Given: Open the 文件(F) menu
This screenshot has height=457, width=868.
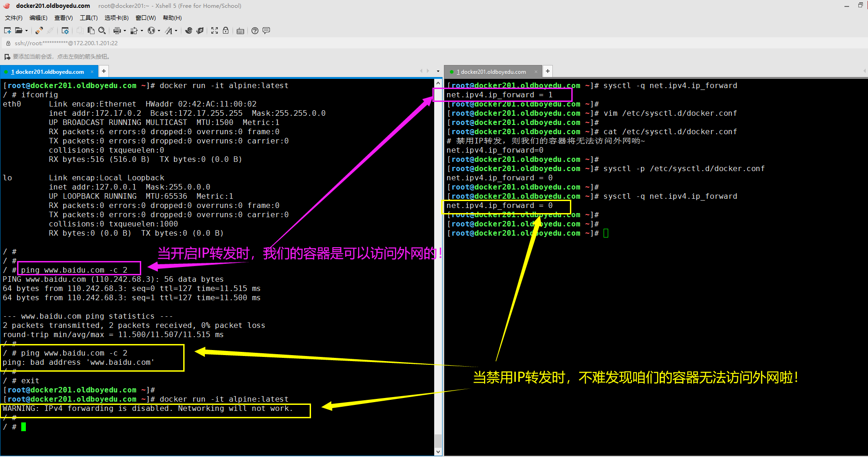Looking at the screenshot, I should [x=14, y=18].
